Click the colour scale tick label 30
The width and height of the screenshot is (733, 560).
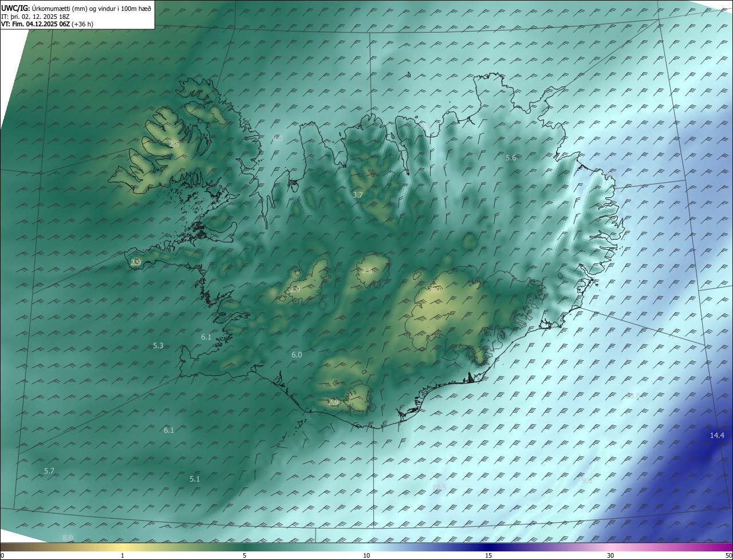click(x=610, y=555)
